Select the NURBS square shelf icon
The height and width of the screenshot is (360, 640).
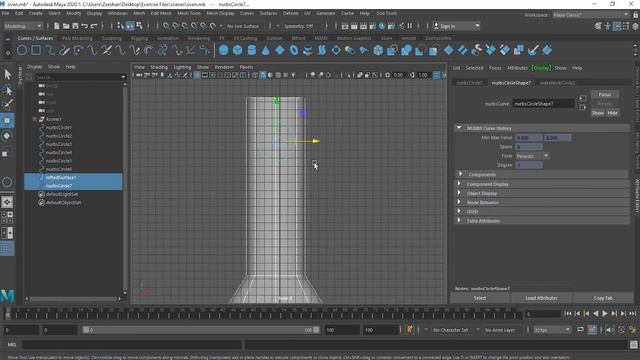tap(36, 50)
